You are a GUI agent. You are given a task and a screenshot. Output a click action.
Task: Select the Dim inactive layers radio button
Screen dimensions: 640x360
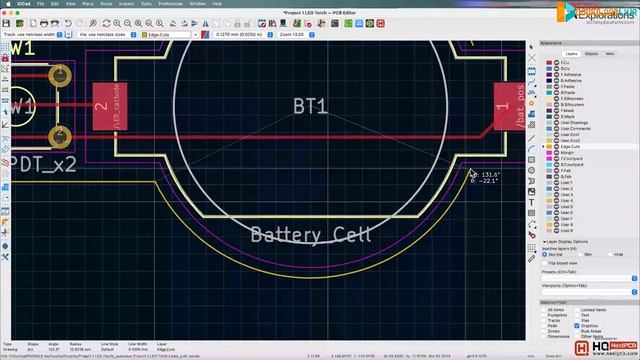[x=580, y=254]
